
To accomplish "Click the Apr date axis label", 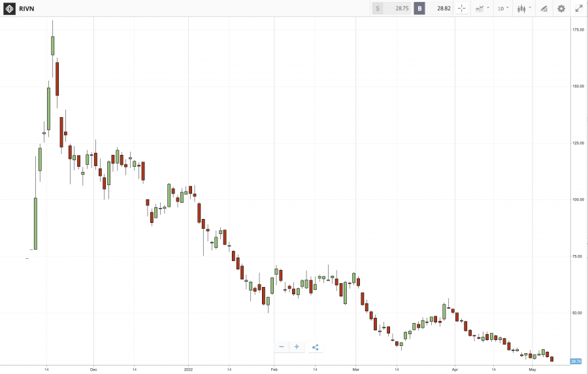I will pyautogui.click(x=455, y=369).
